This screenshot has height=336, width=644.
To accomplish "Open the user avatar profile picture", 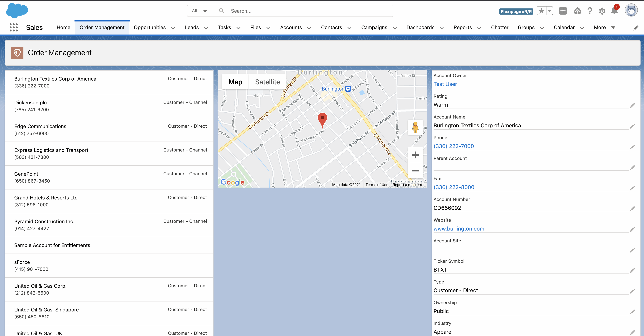I will pyautogui.click(x=631, y=10).
